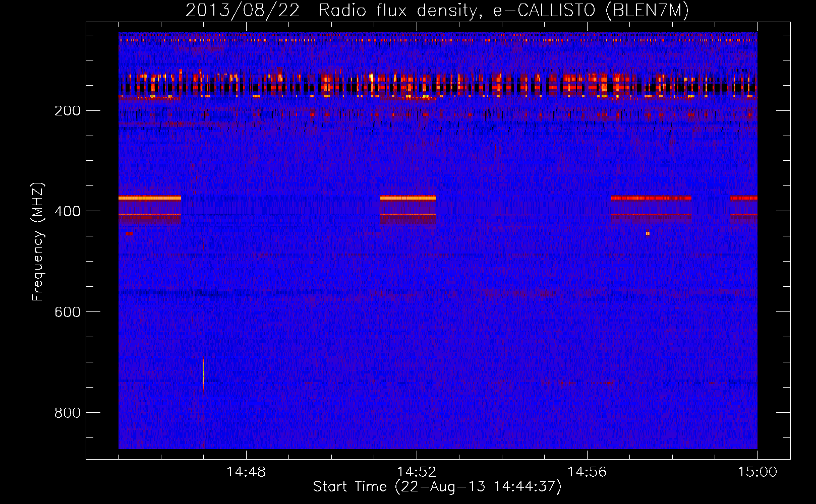Click the time tick label 15:00
816x504 pixels.
click(x=757, y=472)
